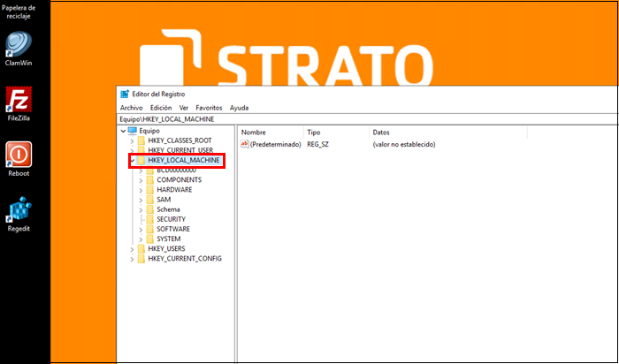The height and width of the screenshot is (364, 619).
Task: Select the Equipo root label
Action: [x=149, y=131]
